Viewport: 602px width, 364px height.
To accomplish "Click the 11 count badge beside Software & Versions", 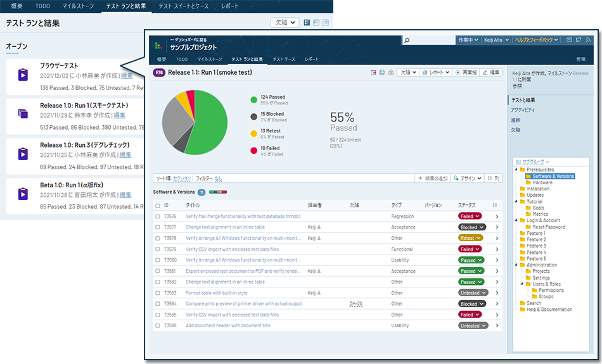I will [201, 192].
